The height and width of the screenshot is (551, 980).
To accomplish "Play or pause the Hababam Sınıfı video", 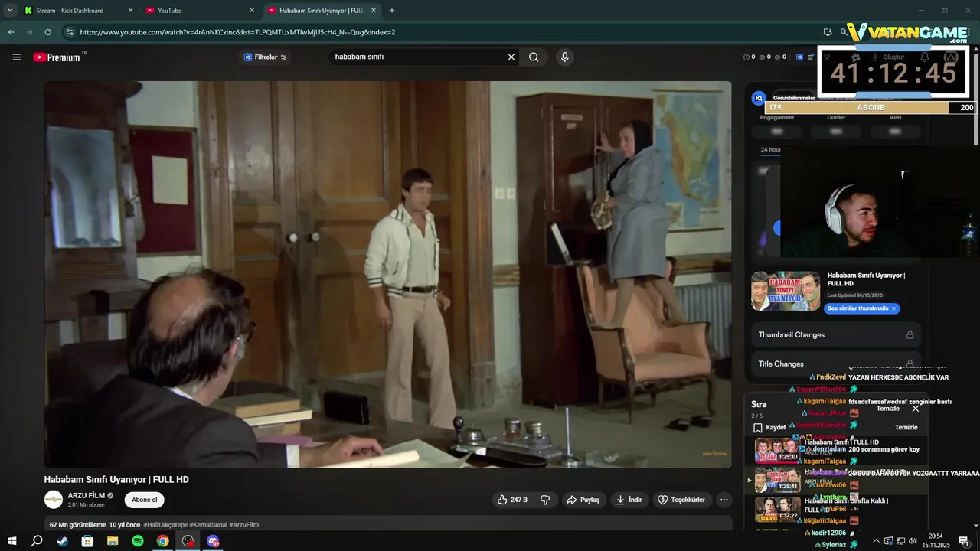I will pos(387,274).
